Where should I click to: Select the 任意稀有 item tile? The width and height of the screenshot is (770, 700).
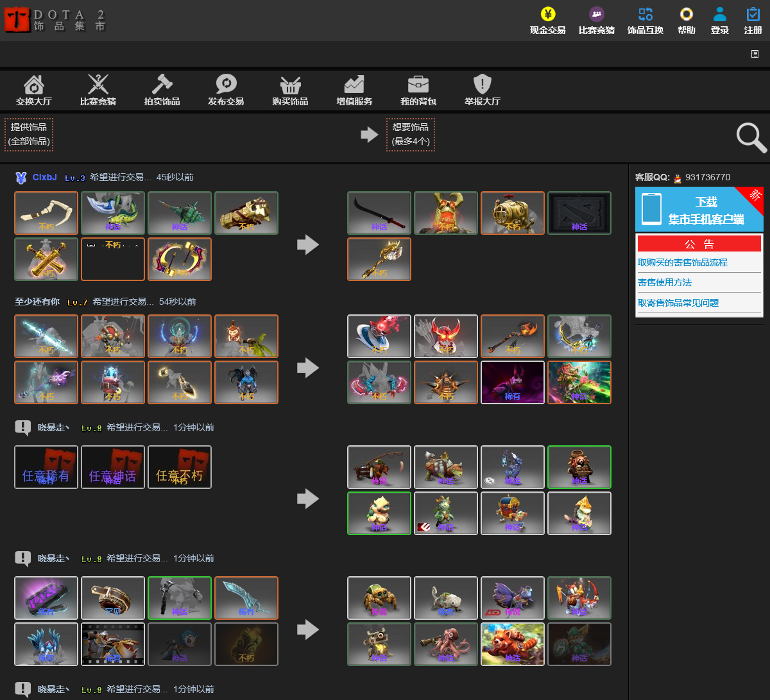pyautogui.click(x=46, y=467)
